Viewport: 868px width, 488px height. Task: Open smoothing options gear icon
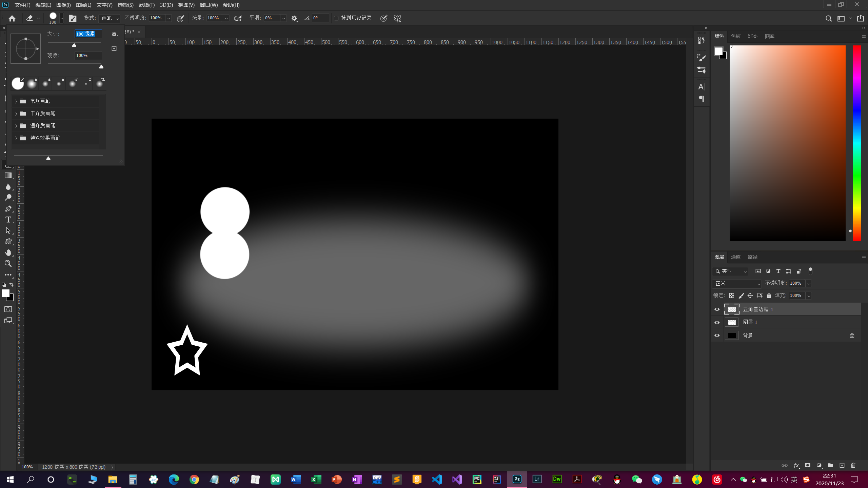pyautogui.click(x=294, y=18)
